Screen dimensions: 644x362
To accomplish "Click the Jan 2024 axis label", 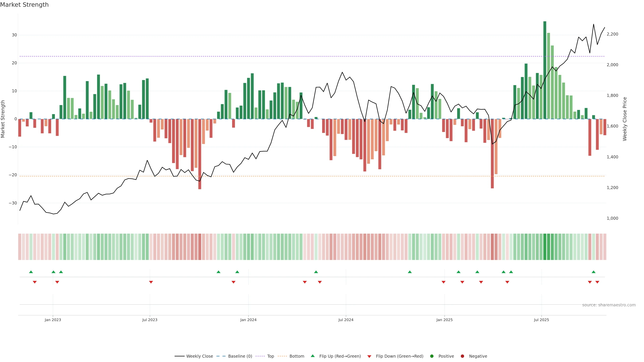I will coord(248,320).
